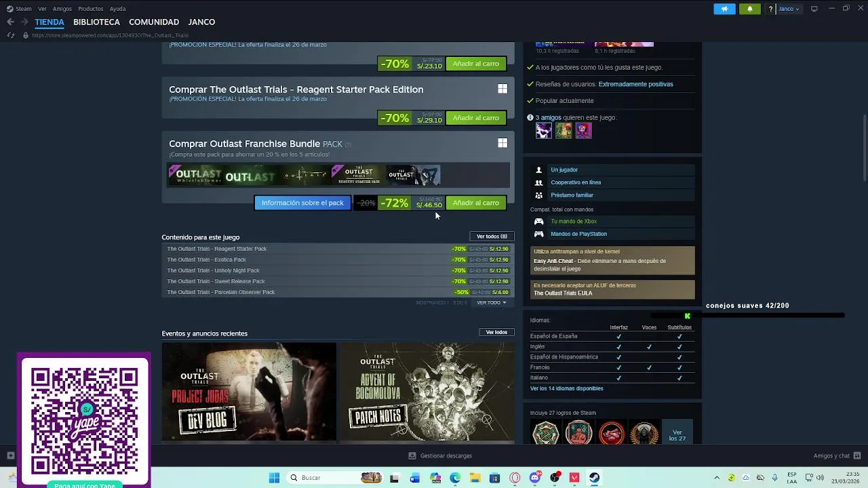Image resolution: width=868 pixels, height=488 pixels.
Task: Switch to TIENDA tab
Action: coord(50,22)
